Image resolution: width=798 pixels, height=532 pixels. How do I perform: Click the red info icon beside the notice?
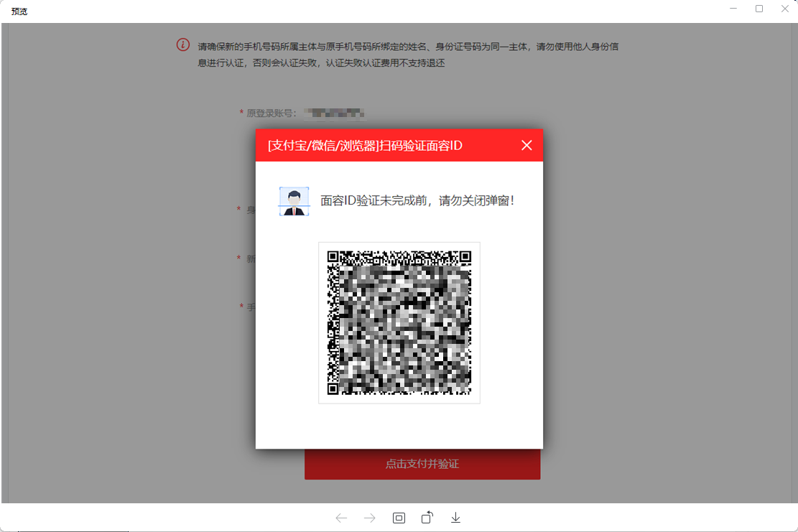[x=183, y=45]
